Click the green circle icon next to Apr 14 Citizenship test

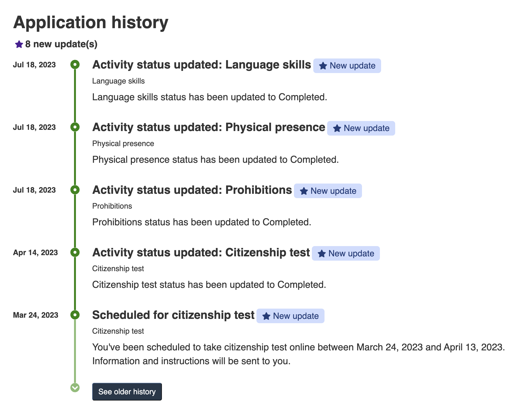[75, 252]
